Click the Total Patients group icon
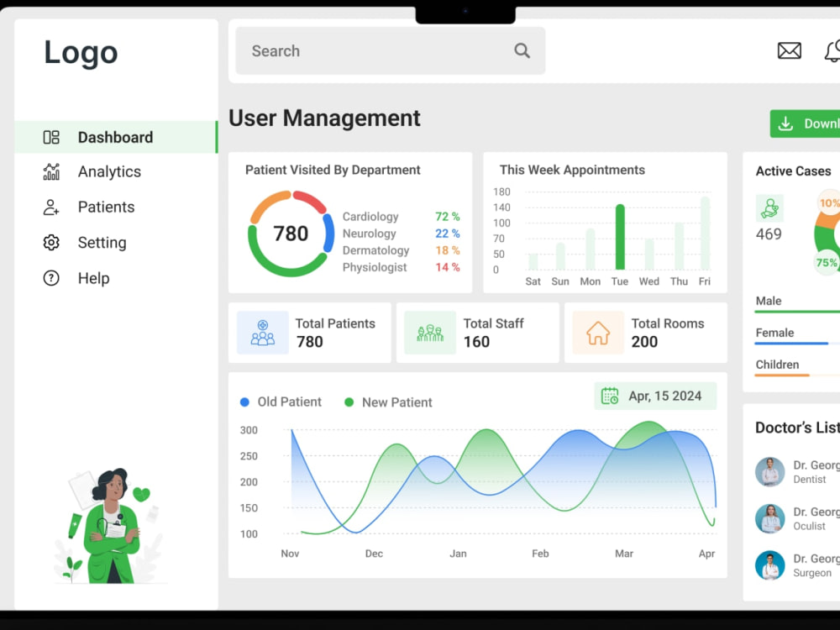The height and width of the screenshot is (630, 840). tap(262, 333)
